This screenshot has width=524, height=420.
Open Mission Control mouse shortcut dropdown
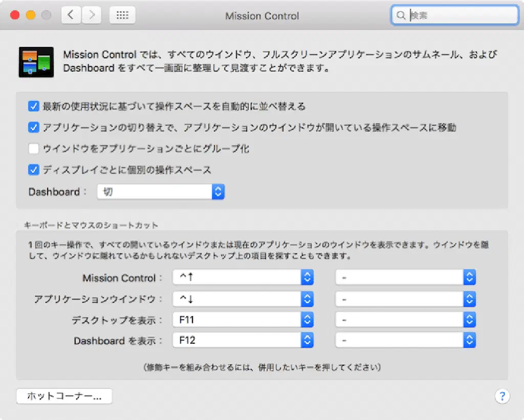[x=406, y=278]
